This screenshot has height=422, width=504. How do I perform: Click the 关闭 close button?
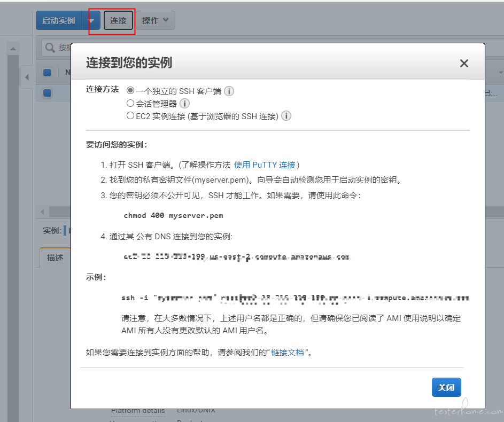(446, 387)
